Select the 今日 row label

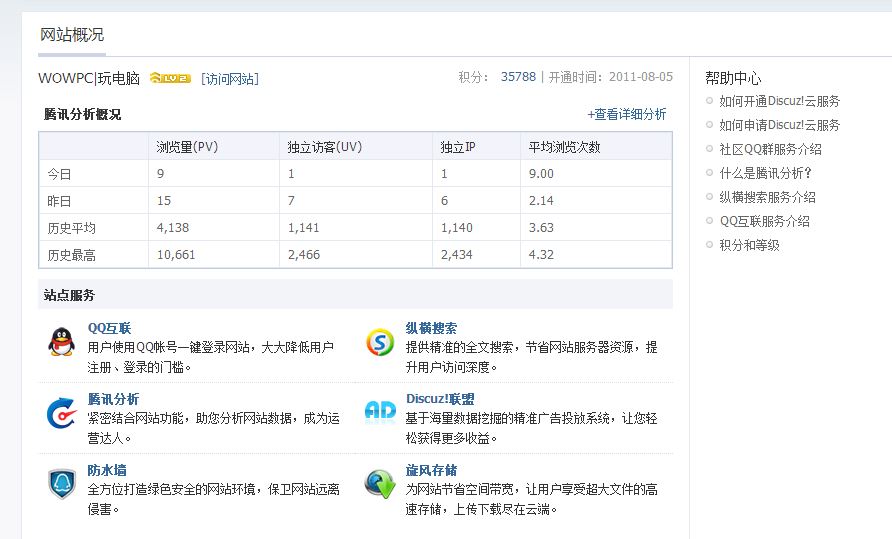pyautogui.click(x=59, y=174)
